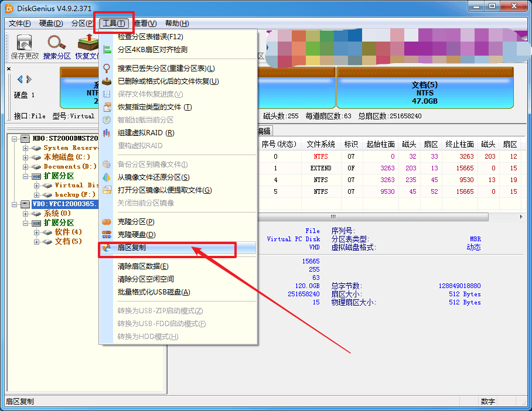Click the icon next to 从镜像文件还原分区
Image resolution: width=532 pixels, height=411 pixels.
107,177
